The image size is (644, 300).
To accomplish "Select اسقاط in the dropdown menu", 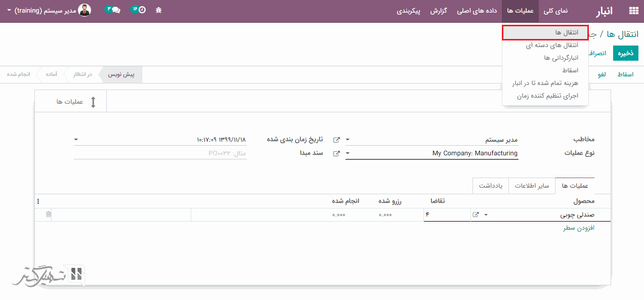I will tap(545, 70).
